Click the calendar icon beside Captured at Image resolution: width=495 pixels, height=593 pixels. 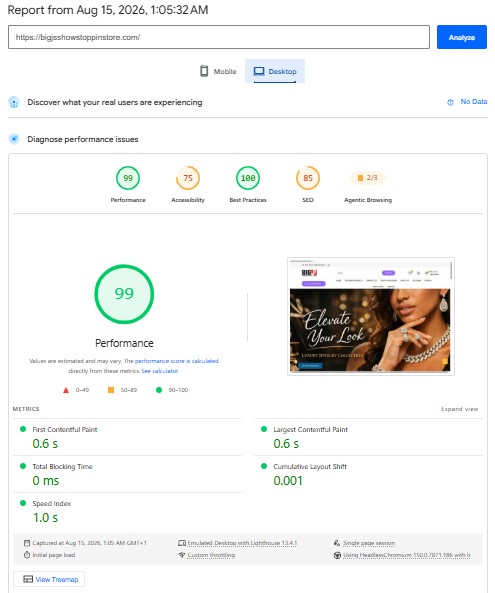click(27, 543)
